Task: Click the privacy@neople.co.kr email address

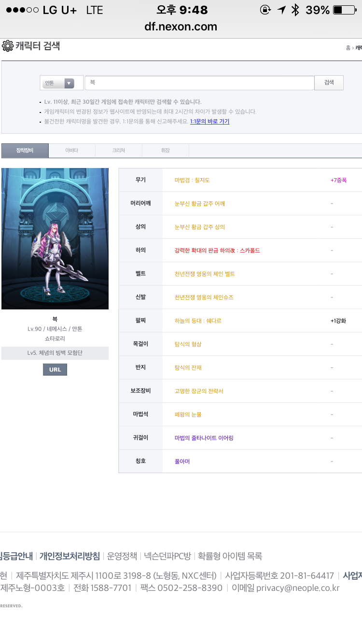Action: 298,588
